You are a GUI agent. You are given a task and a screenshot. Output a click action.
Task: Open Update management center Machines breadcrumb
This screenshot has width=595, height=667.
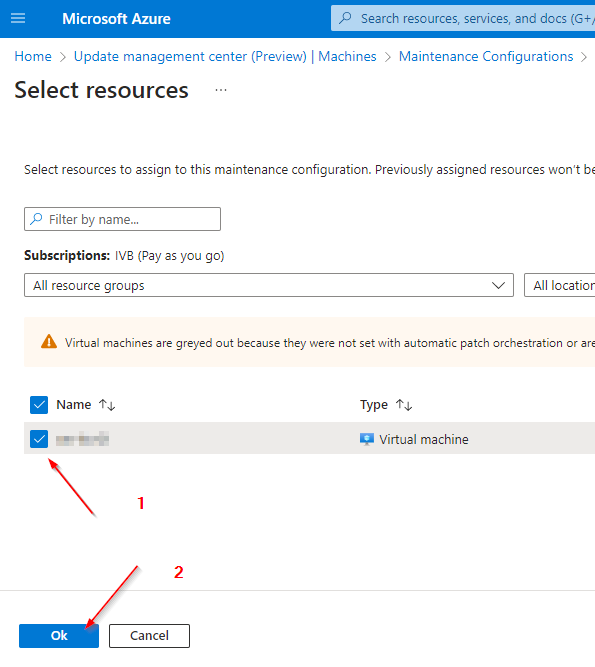point(225,56)
